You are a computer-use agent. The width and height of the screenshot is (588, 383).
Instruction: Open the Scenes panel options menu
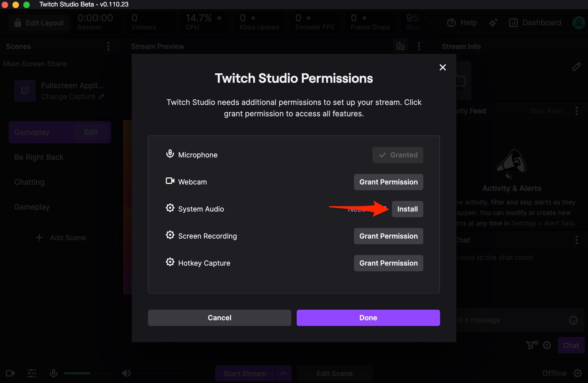point(108,46)
